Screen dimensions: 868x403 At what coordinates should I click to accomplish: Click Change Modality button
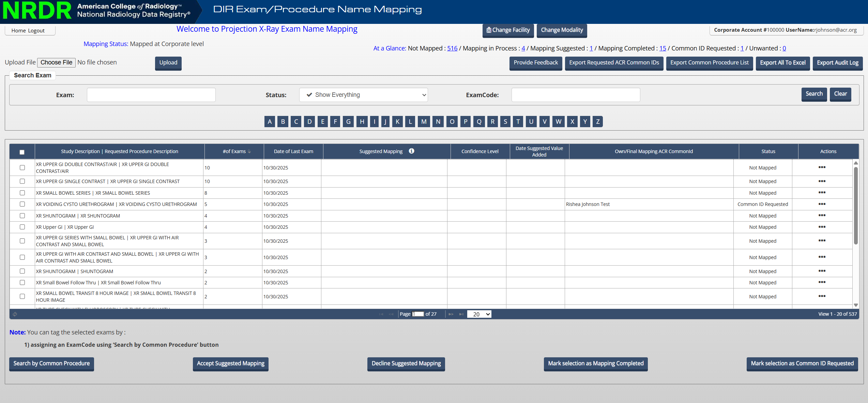tap(562, 30)
